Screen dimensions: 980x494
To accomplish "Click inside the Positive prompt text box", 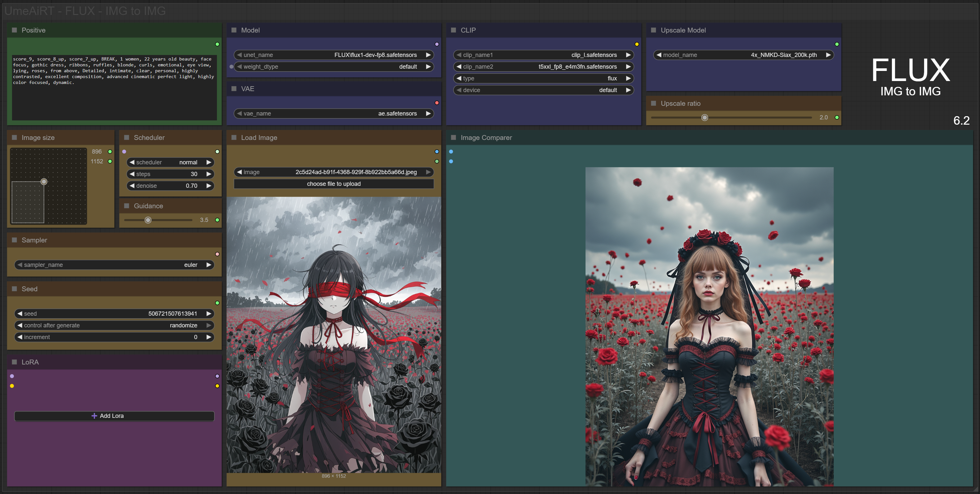I will point(114,99).
